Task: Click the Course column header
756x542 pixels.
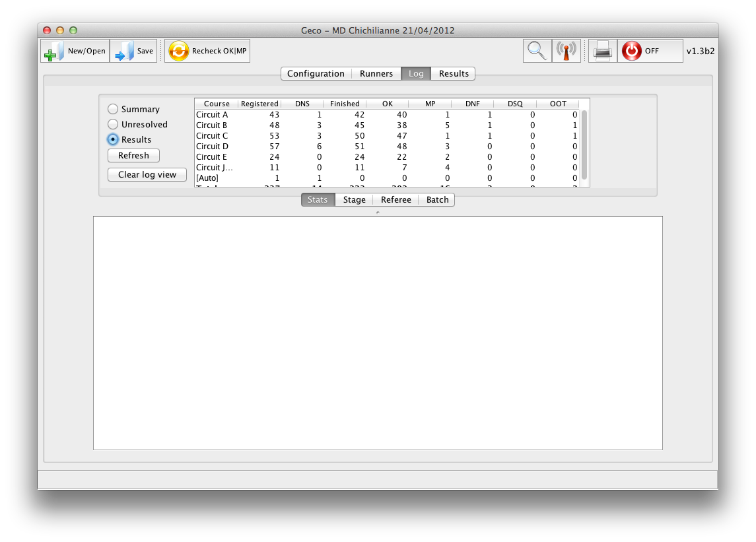Action: pyautogui.click(x=217, y=104)
